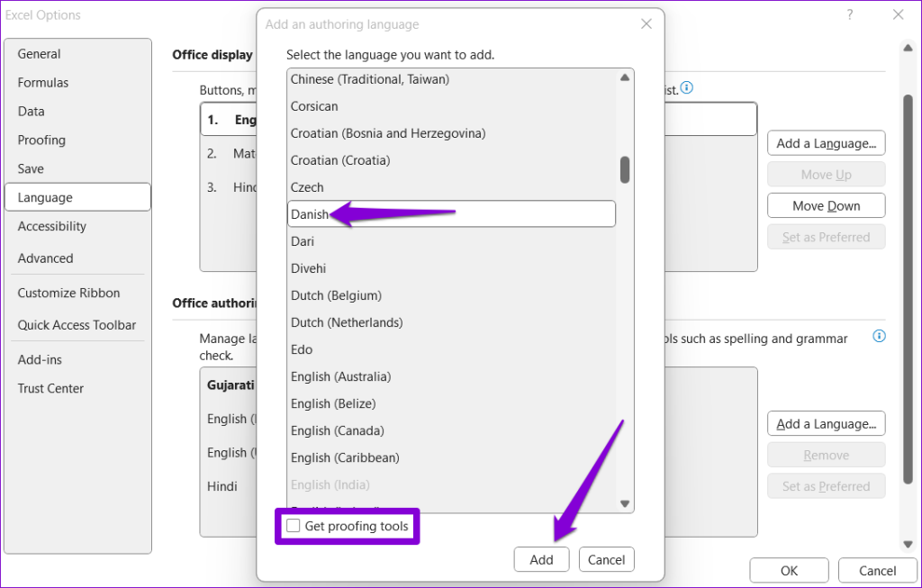This screenshot has height=588, width=922.
Task: Open the Customize Ribbon tab
Action: [77, 293]
